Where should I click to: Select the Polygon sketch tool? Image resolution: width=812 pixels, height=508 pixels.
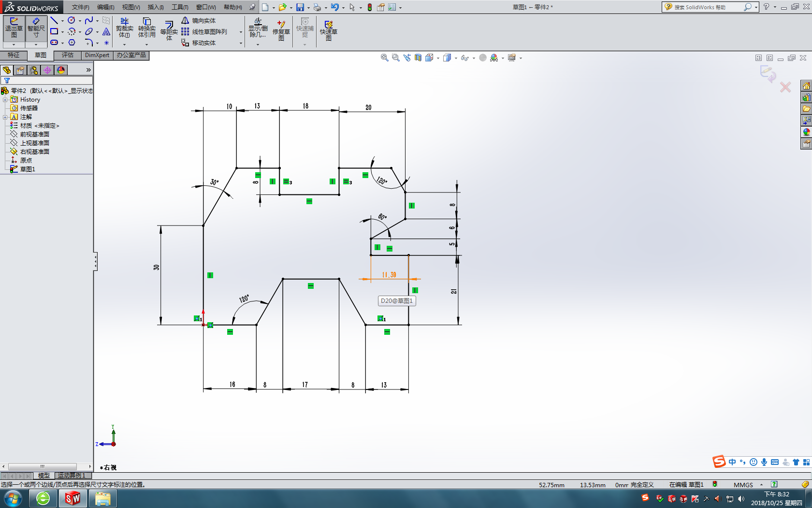[x=72, y=43]
